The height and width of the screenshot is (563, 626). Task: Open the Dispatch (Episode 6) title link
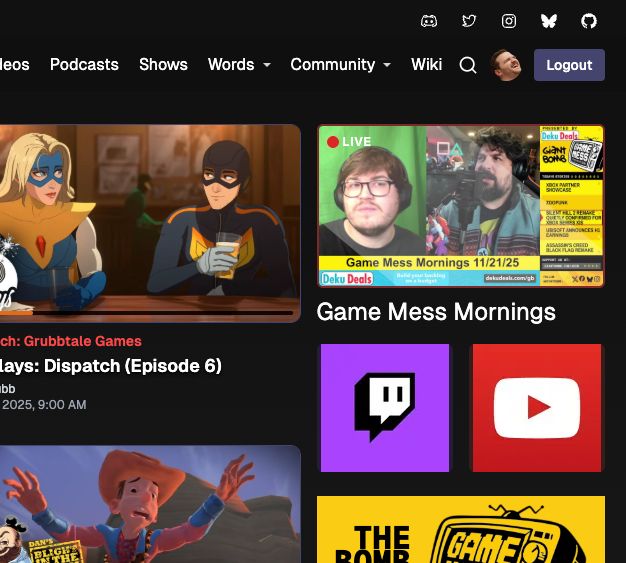111,366
